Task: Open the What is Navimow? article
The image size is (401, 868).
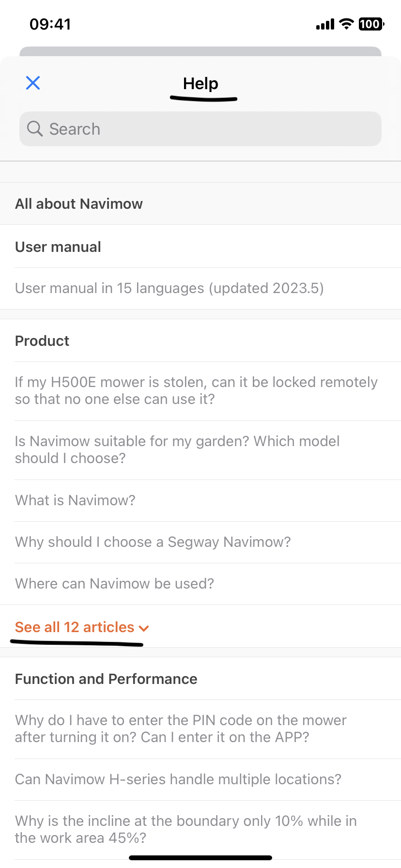Action: 75,500
